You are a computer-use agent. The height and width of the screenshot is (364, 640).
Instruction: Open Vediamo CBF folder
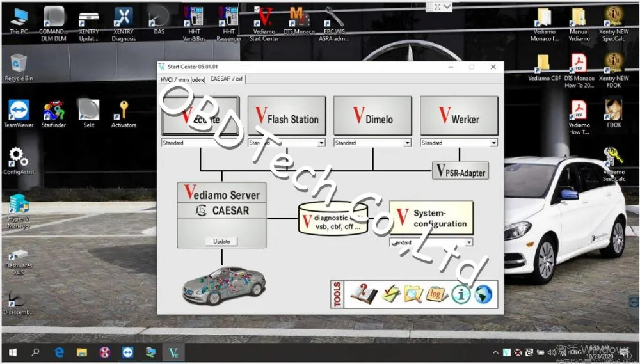(x=544, y=67)
